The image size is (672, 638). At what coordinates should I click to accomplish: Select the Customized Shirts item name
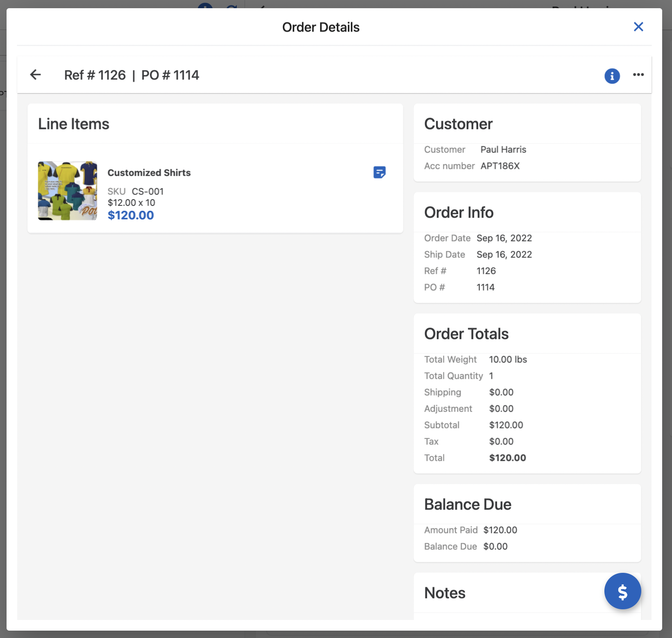(149, 173)
